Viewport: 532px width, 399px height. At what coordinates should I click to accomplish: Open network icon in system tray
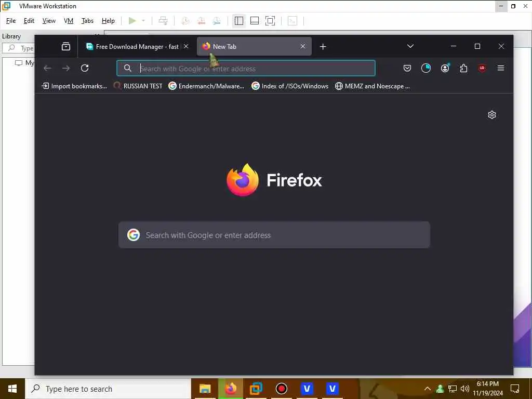pos(453,389)
